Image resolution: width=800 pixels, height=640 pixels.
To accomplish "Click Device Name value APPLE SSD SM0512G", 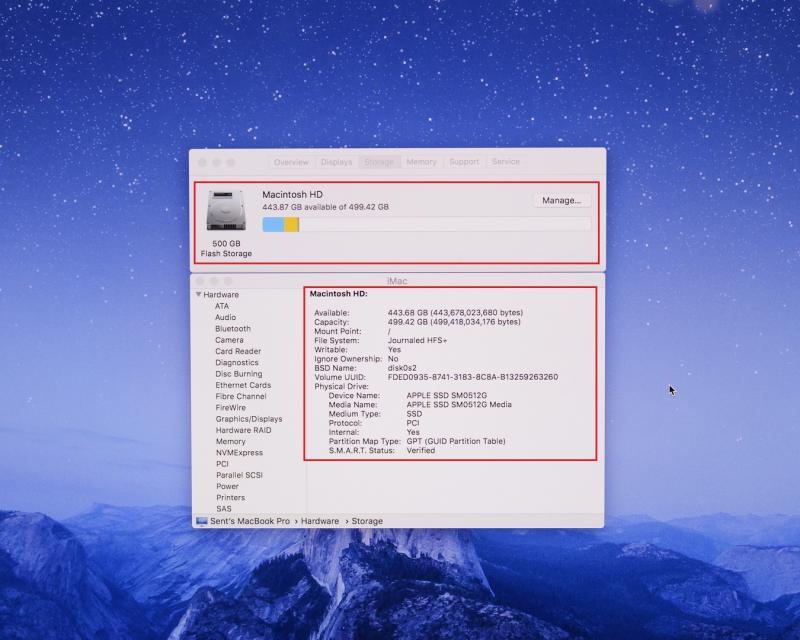I will coord(447,396).
